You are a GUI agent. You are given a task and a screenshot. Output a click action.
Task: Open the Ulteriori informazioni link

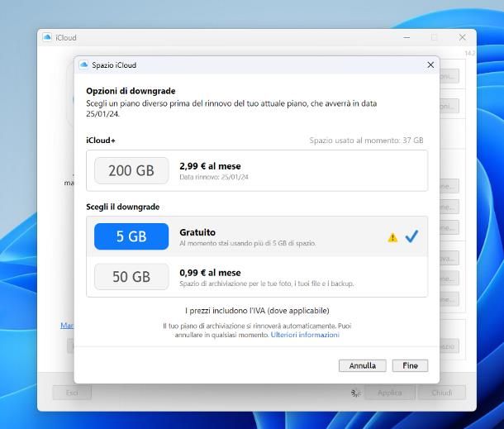click(305, 335)
